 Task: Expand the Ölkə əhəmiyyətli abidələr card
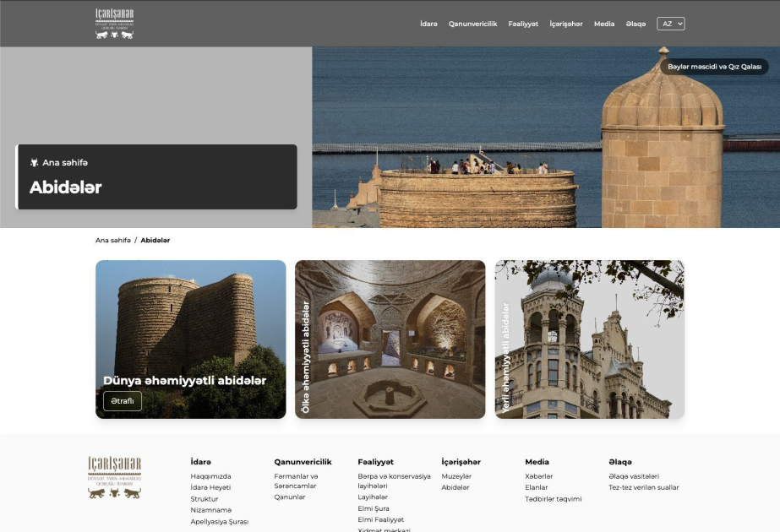390,339
